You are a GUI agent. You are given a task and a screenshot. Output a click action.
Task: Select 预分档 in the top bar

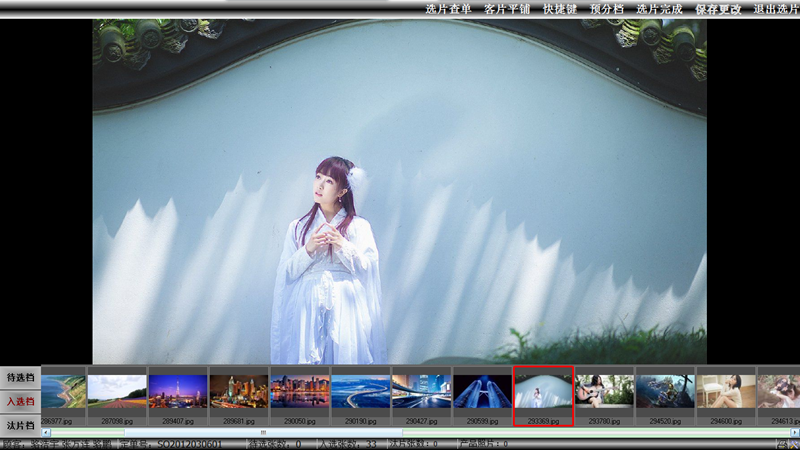click(x=607, y=9)
